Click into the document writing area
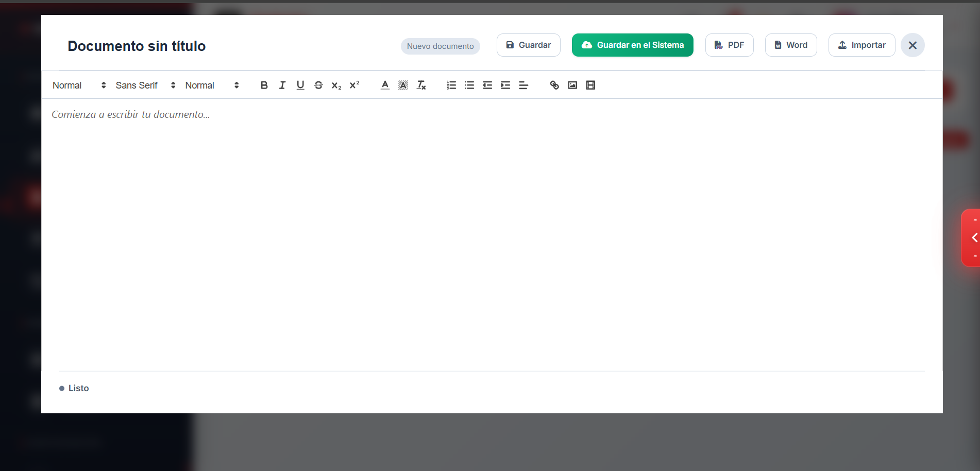Image resolution: width=980 pixels, height=471 pixels. pyautogui.click(x=492, y=234)
